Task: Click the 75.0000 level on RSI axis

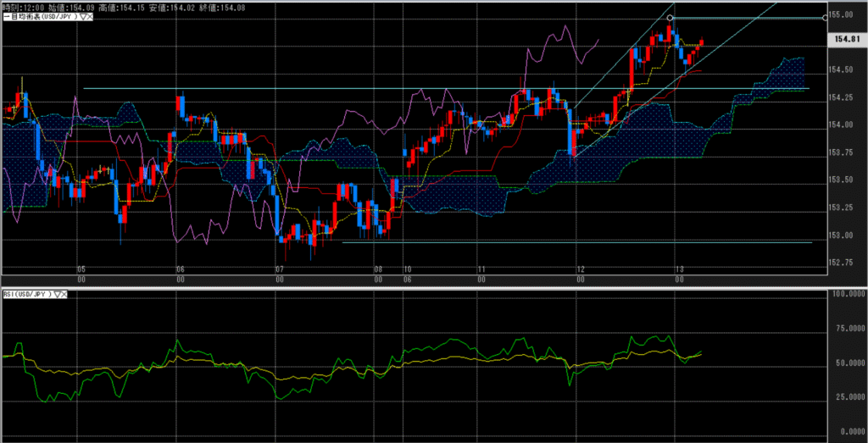Action: pos(846,329)
